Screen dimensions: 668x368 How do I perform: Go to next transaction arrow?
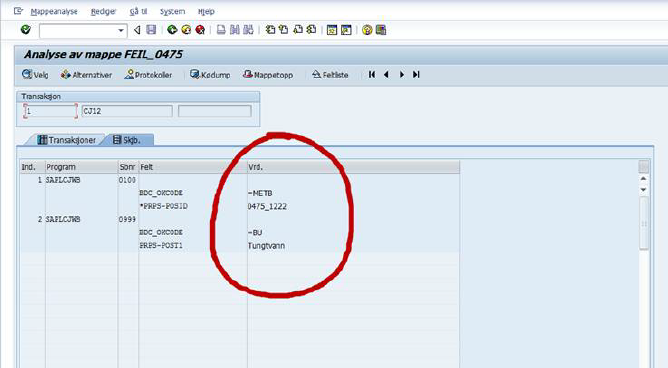point(401,75)
